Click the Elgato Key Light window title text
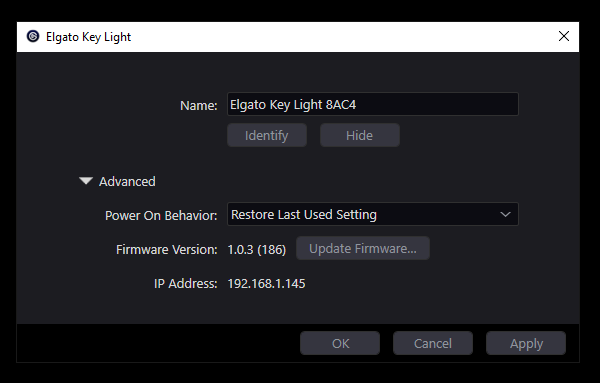The image size is (600, 383). 88,37
